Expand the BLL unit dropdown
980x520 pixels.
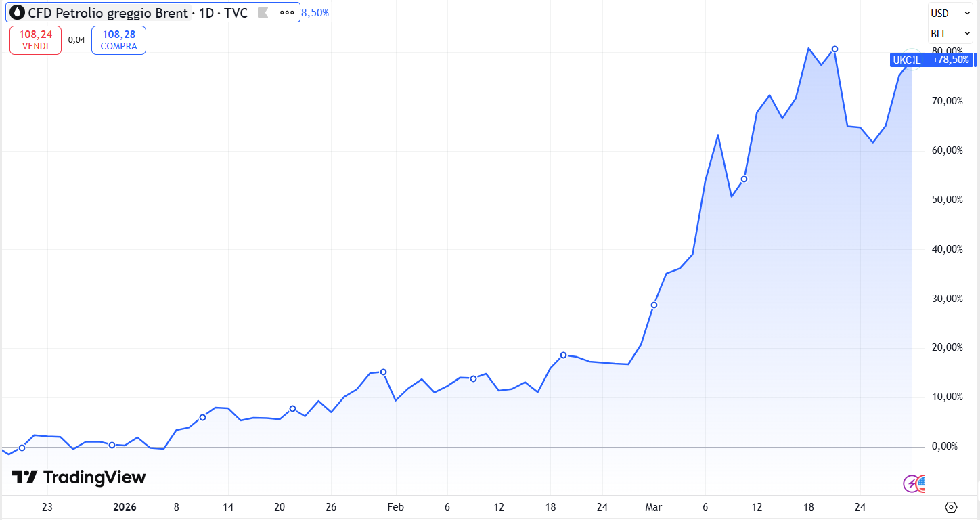[951, 33]
